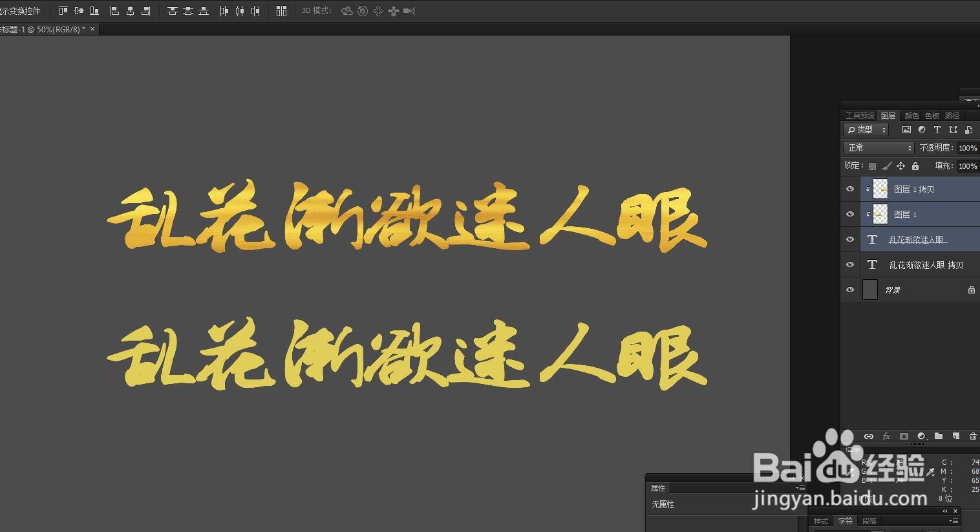Filter for text layers with the T icon
980x532 pixels.
click(937, 129)
